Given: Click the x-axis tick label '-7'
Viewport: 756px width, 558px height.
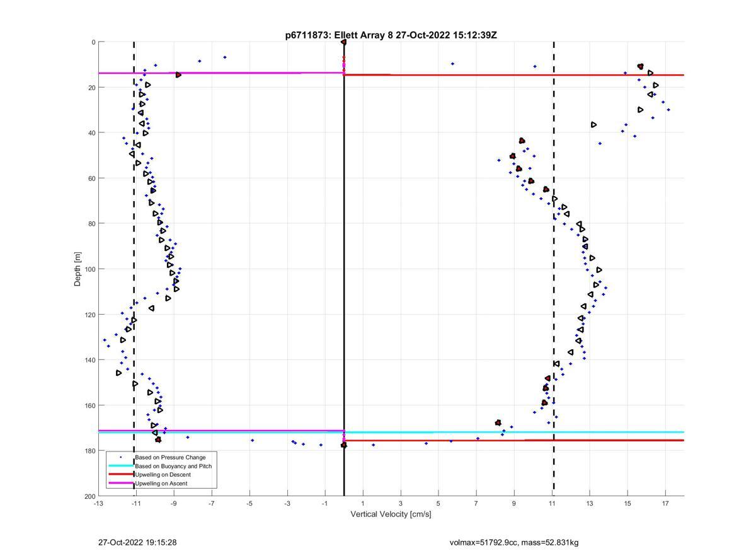Looking at the screenshot, I should [x=212, y=503].
